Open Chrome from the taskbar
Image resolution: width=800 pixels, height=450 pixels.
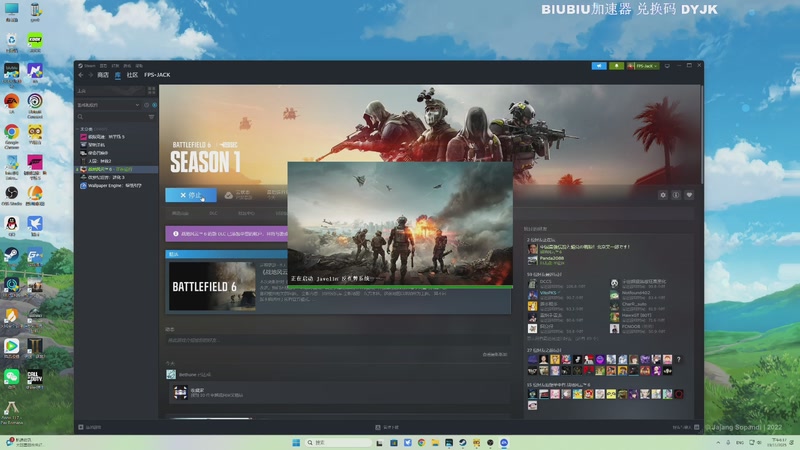tap(421, 442)
